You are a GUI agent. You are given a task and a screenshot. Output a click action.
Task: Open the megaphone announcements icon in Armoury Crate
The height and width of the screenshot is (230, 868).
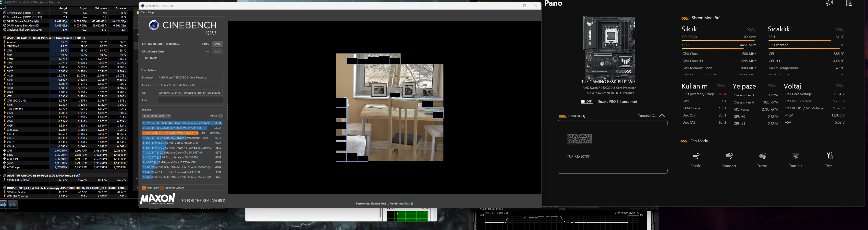click(x=829, y=3)
